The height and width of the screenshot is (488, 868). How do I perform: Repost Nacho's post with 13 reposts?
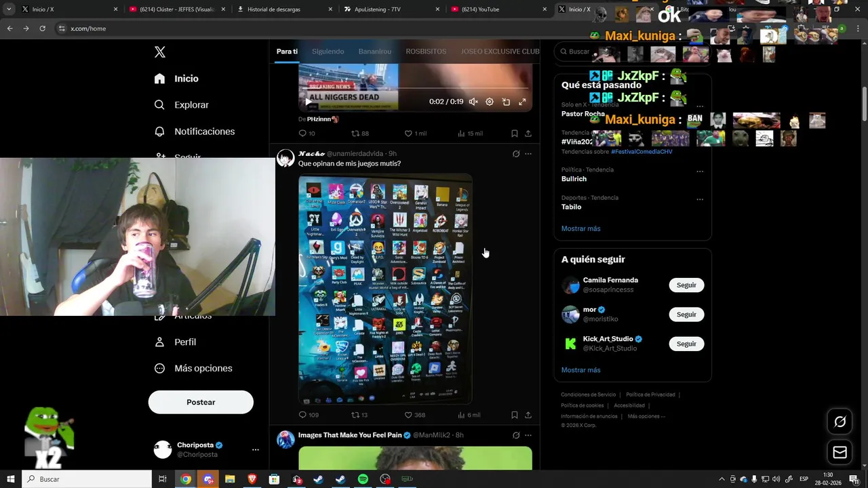point(359,415)
